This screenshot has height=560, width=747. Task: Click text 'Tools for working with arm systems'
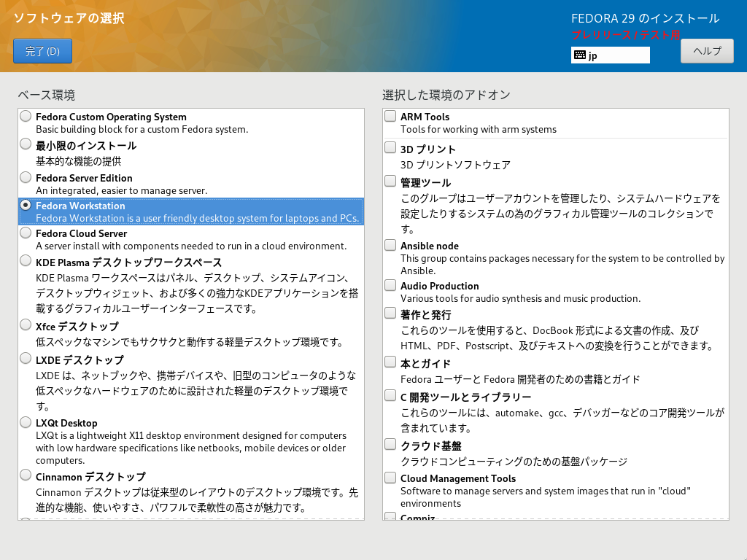(x=479, y=130)
